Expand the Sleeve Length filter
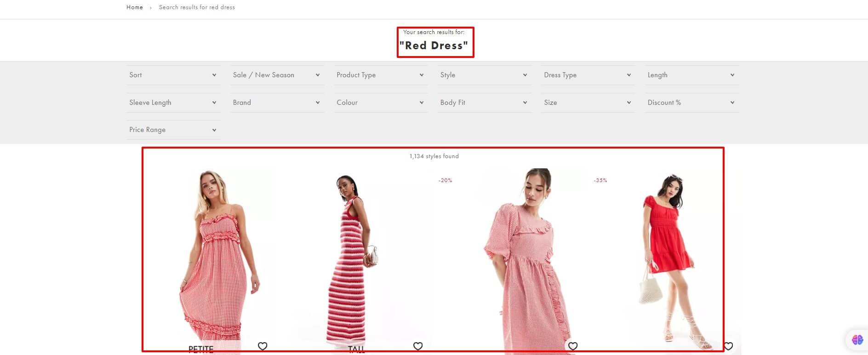This screenshot has width=868, height=355. 173,103
